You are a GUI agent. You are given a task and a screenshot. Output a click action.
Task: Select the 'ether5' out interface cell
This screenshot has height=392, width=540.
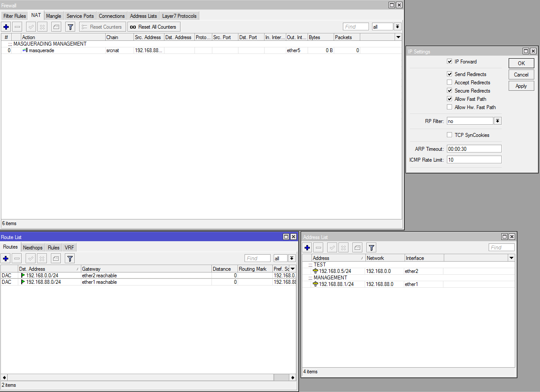297,50
